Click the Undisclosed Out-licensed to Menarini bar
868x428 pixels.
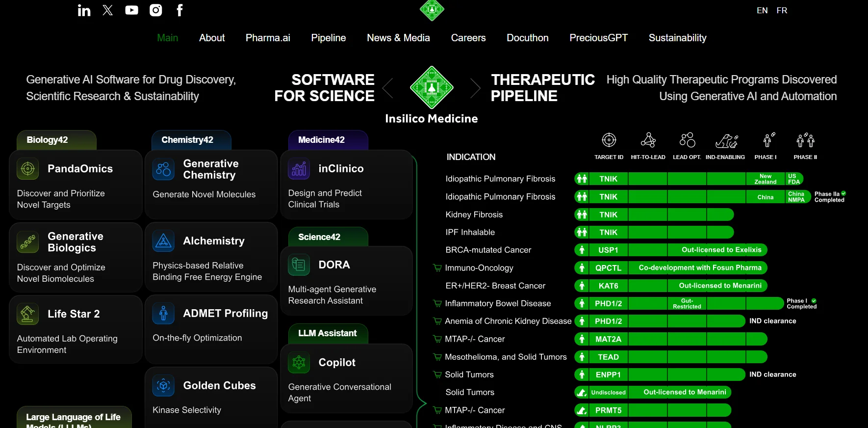pyautogui.click(x=653, y=392)
